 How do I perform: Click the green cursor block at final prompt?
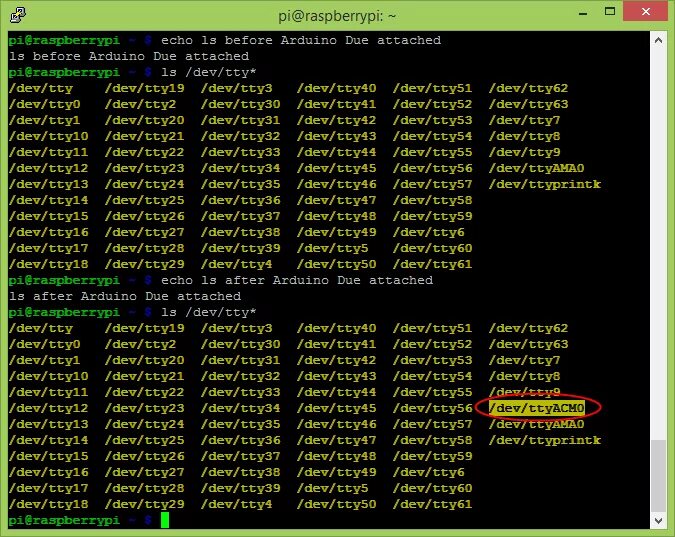point(165,520)
